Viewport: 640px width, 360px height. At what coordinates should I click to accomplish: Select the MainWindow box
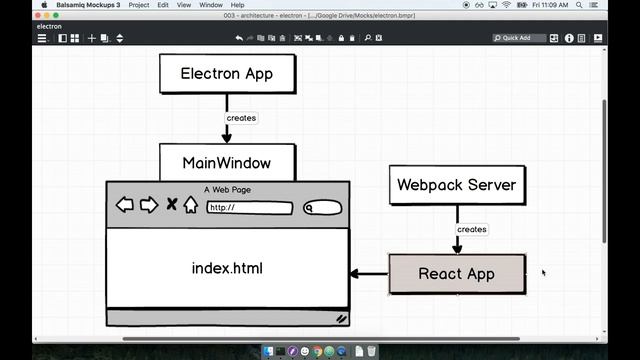coord(227,162)
